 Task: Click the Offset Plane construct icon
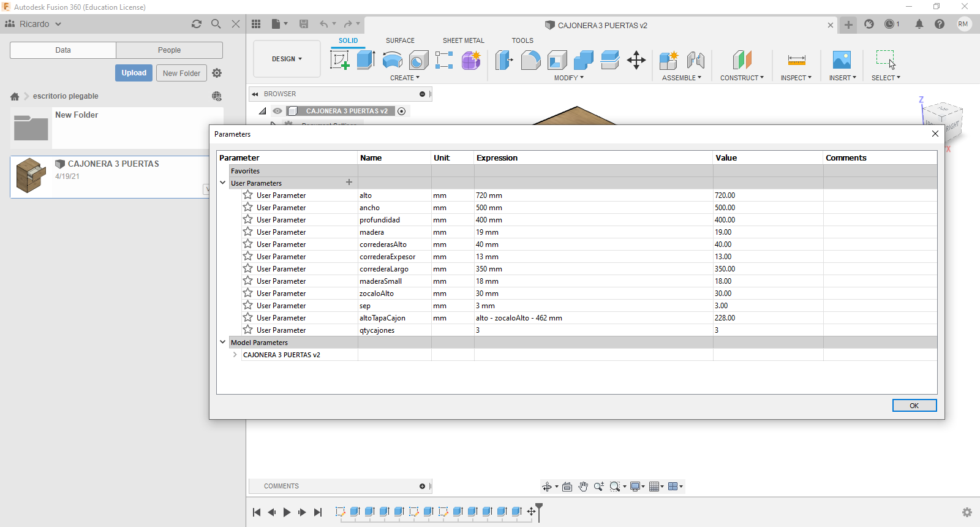coord(742,60)
